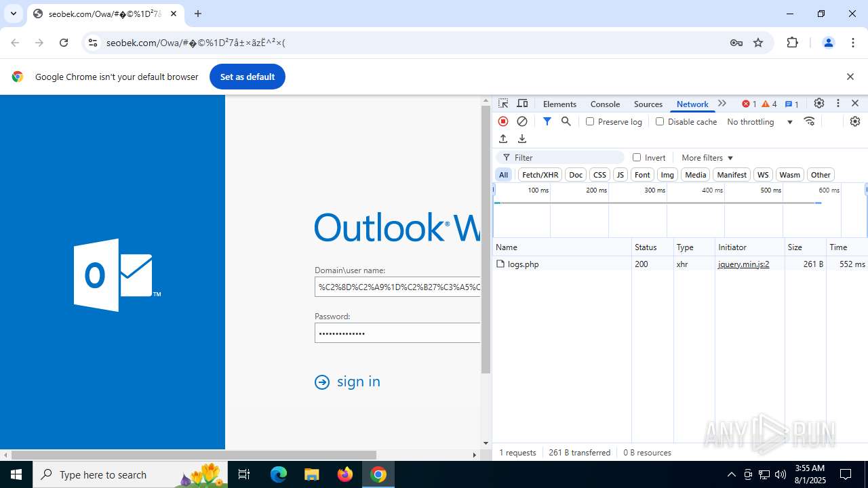Image resolution: width=868 pixels, height=488 pixels.
Task: Open the tab search dropdown arrow
Action: tap(14, 14)
